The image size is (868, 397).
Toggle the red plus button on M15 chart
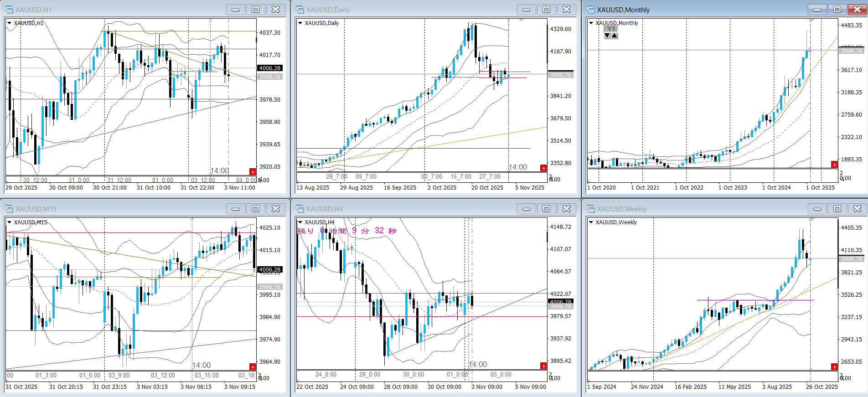coord(253,366)
